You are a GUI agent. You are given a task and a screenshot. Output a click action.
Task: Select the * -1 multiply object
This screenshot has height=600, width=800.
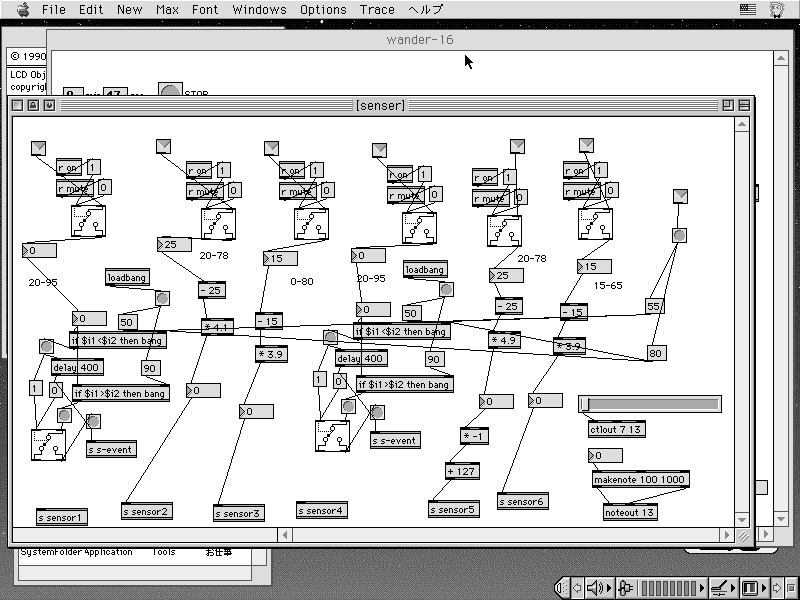(x=474, y=436)
